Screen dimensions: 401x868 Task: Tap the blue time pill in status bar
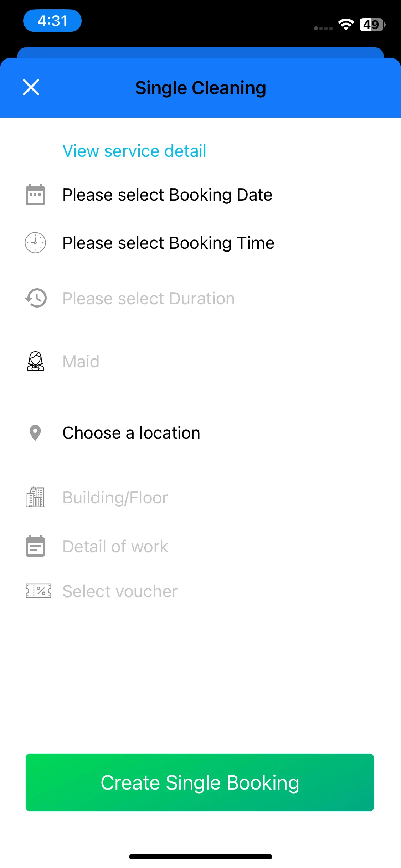click(x=52, y=21)
